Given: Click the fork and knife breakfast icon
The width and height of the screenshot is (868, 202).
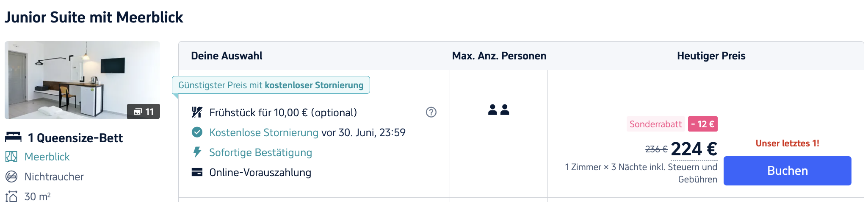Looking at the screenshot, I should tap(197, 112).
